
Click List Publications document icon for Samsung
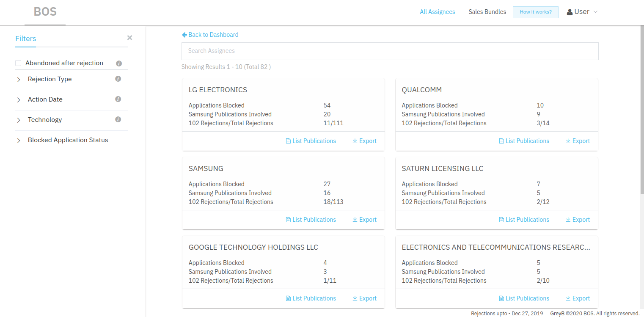click(x=288, y=220)
